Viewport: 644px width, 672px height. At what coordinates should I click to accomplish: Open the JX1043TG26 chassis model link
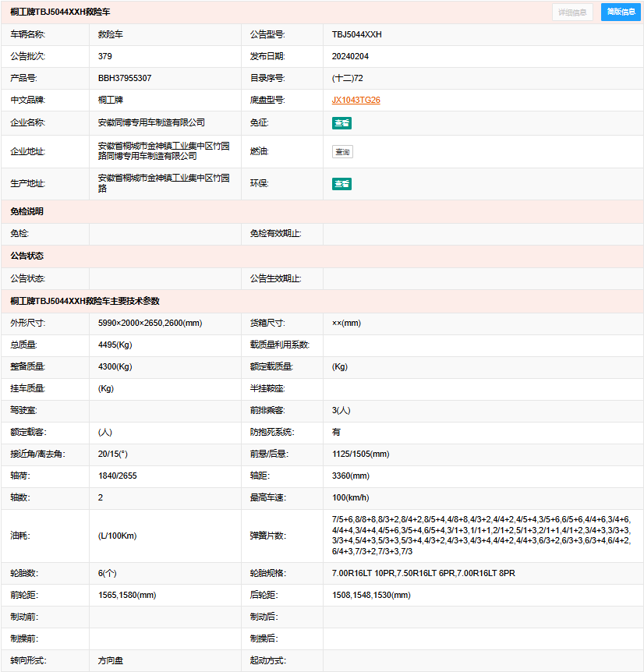coord(356,101)
